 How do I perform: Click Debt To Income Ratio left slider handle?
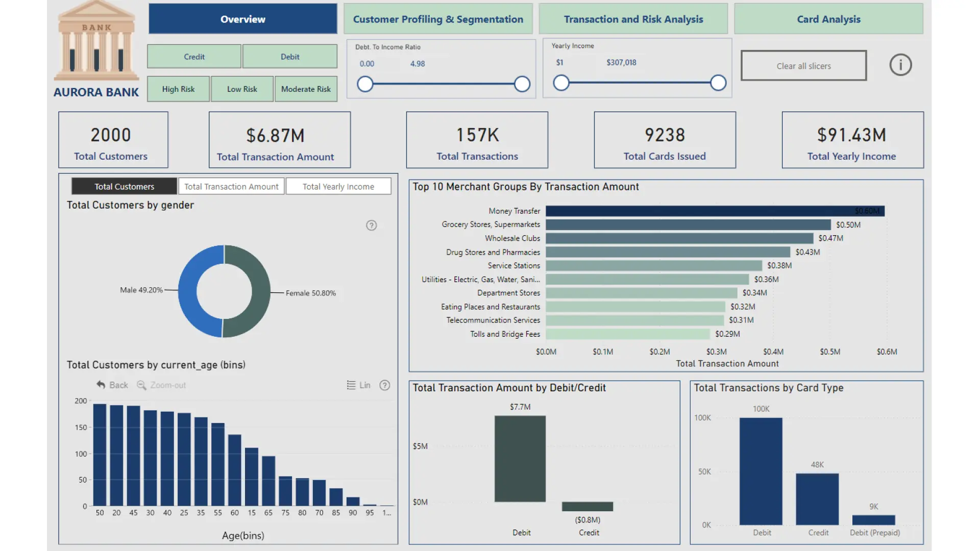tap(365, 84)
